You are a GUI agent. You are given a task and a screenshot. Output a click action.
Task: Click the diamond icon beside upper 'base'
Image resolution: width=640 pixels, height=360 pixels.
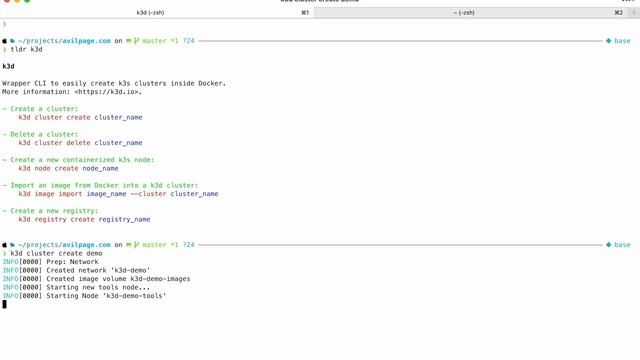(609, 41)
